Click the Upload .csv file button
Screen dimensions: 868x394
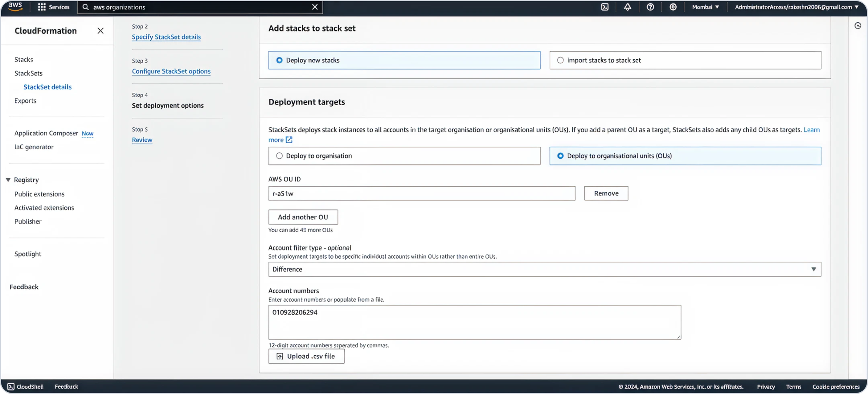coord(306,356)
